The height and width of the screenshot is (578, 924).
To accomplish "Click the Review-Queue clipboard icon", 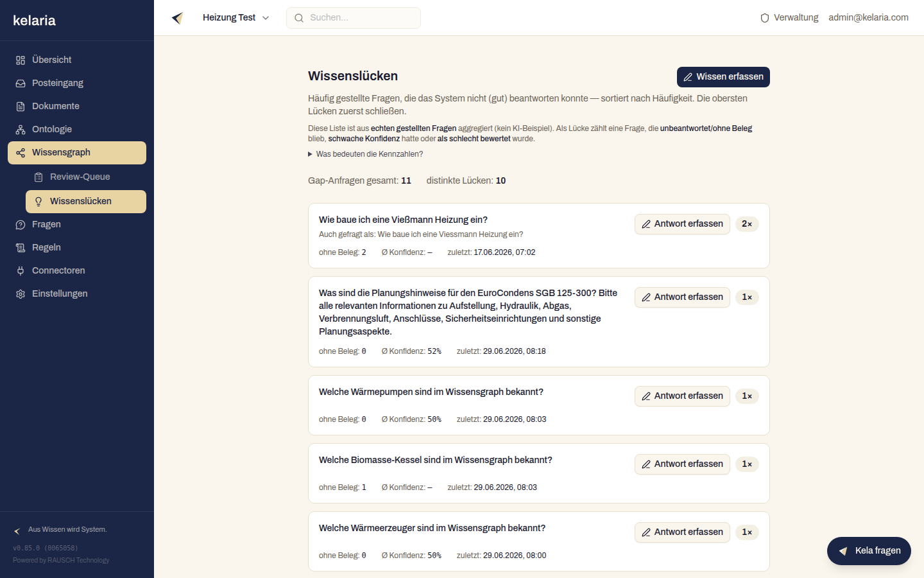I will pos(38,177).
